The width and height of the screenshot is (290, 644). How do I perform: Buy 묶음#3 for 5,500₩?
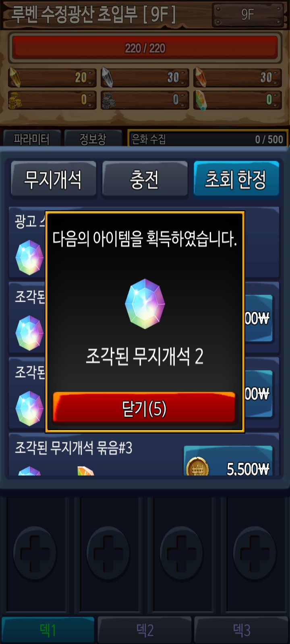[228, 461]
